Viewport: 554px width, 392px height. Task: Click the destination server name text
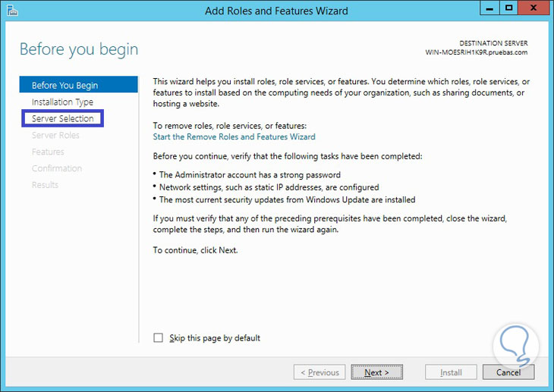point(476,52)
